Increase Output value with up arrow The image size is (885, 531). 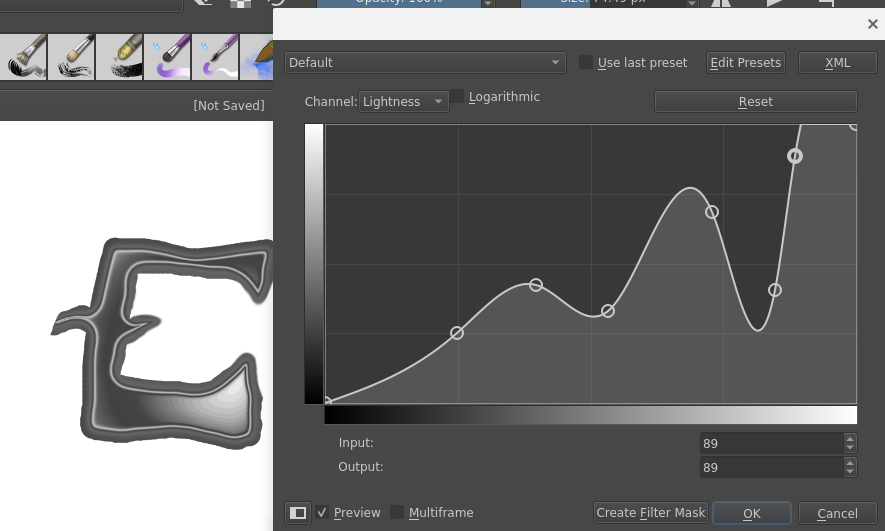[850, 462]
